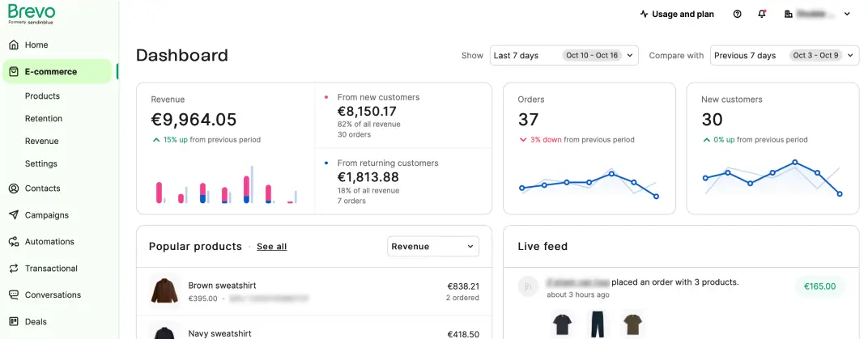Viewport: 868px width, 339px height.
Task: Click the Deals icon in sidebar
Action: click(x=14, y=322)
